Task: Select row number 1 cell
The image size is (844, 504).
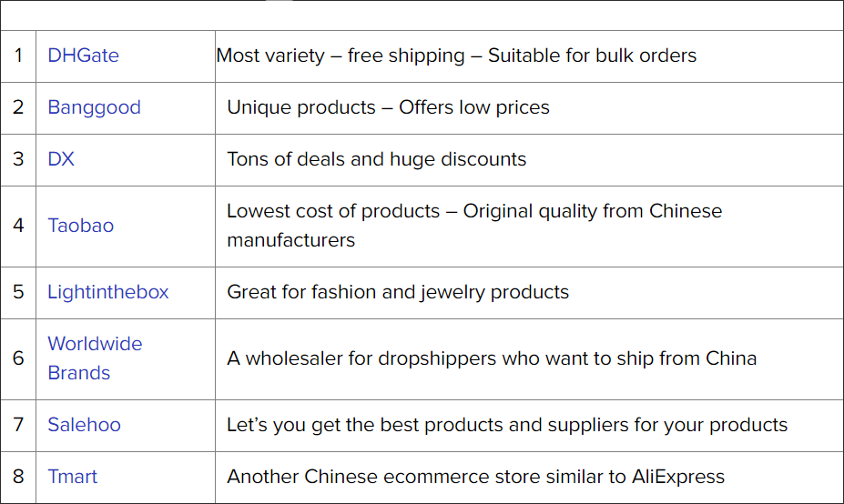Action: pyautogui.click(x=18, y=55)
